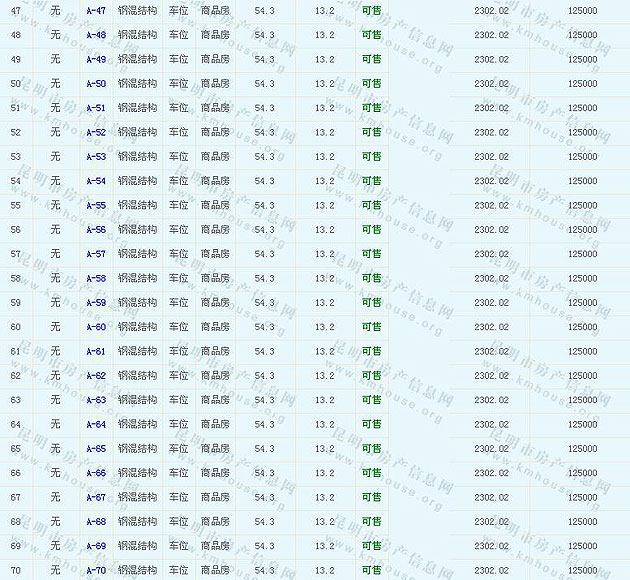Open the A-47 parking unit link
The height and width of the screenshot is (580, 630).
96,10
